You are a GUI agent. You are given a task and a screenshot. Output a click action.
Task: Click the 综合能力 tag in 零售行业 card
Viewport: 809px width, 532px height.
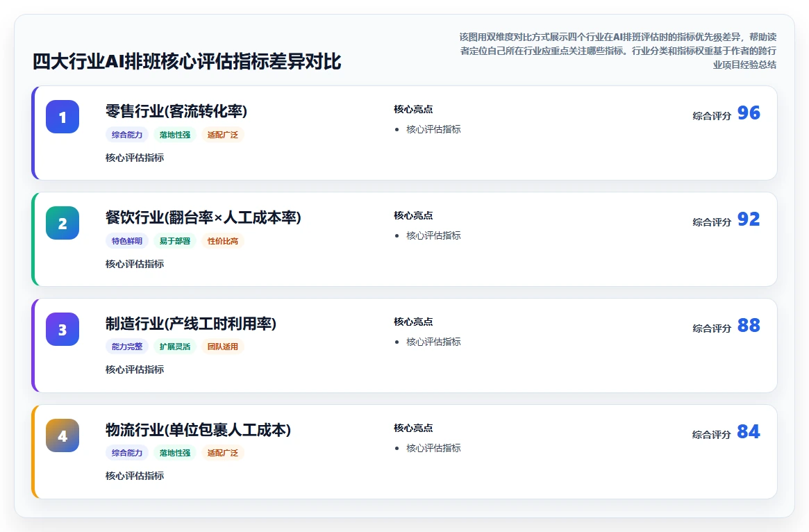tap(127, 135)
